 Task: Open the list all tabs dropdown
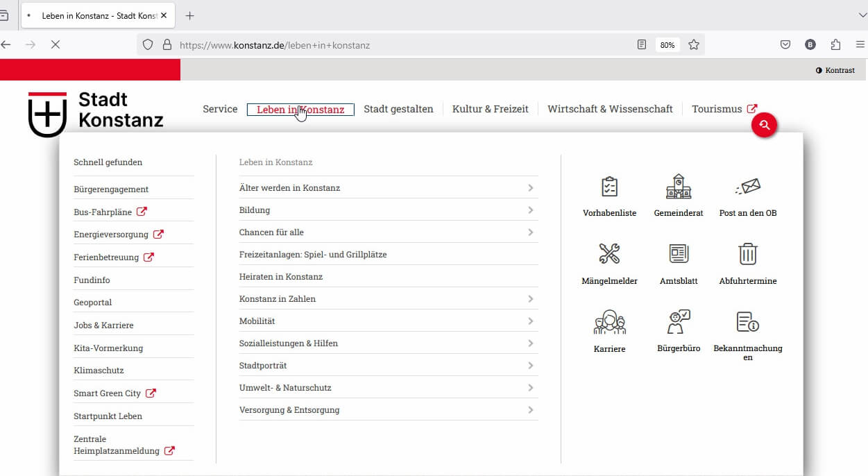862,15
